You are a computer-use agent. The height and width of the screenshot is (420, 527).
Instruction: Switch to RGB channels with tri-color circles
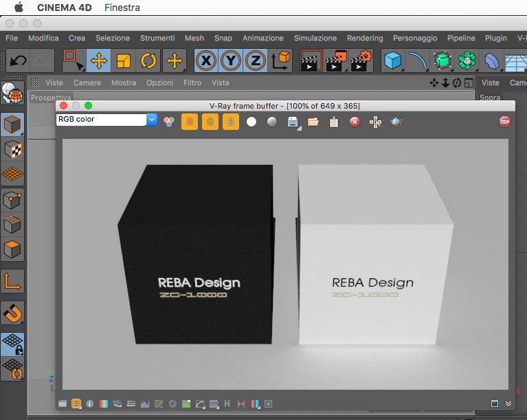(x=169, y=122)
